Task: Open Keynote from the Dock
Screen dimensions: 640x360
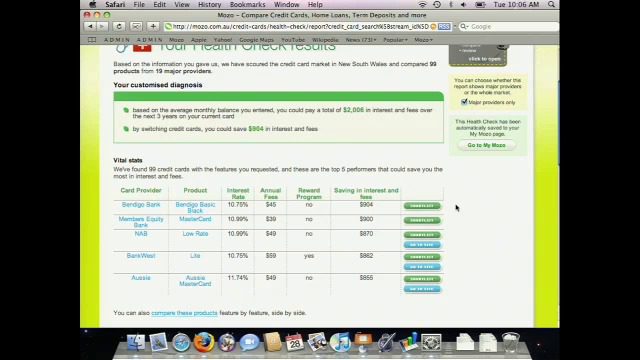Action: pyautogui.click(x=363, y=342)
